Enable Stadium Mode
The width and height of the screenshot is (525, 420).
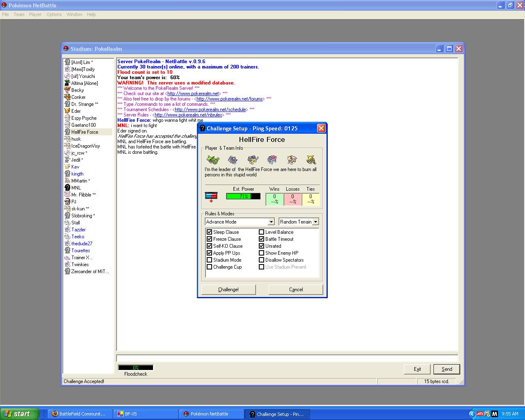[x=209, y=260]
